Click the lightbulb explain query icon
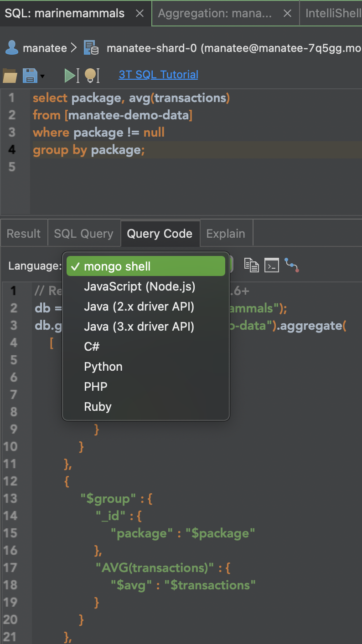 pos(92,76)
